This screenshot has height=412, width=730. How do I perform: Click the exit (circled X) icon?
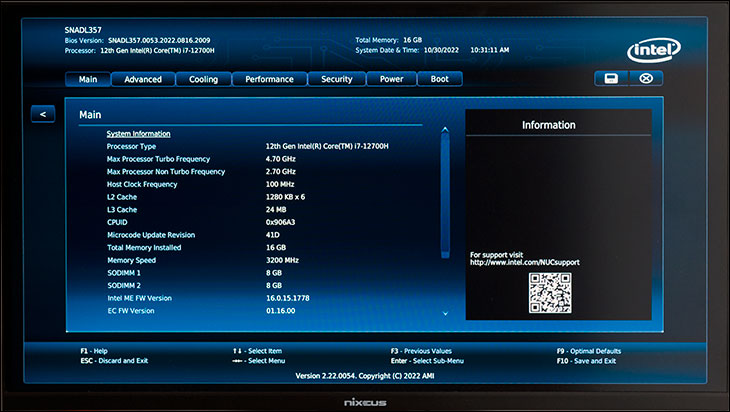(x=646, y=79)
